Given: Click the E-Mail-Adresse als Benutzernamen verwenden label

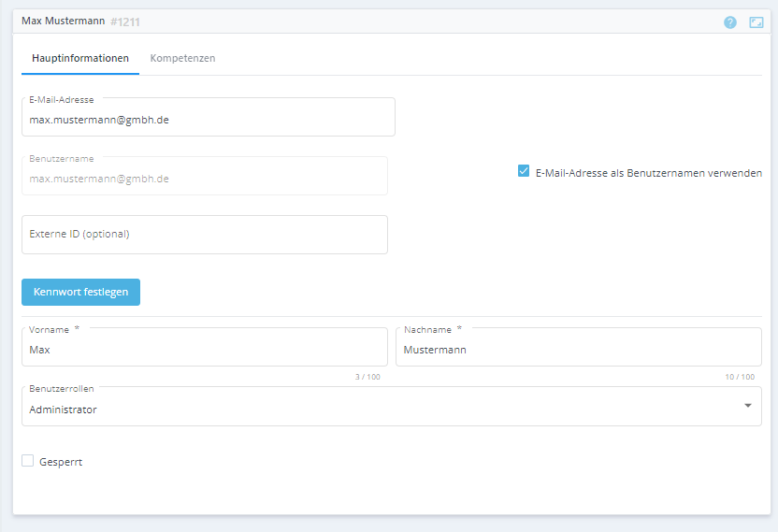Looking at the screenshot, I should [x=648, y=173].
